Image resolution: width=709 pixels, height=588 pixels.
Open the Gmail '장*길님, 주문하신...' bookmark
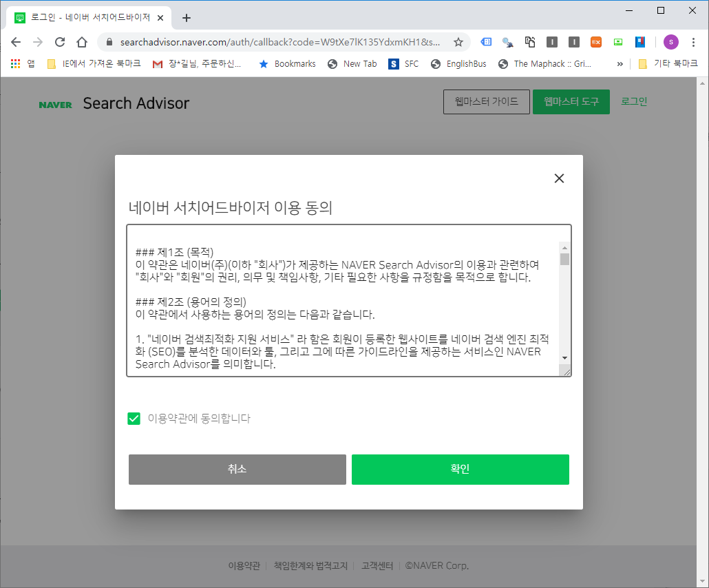(x=197, y=64)
